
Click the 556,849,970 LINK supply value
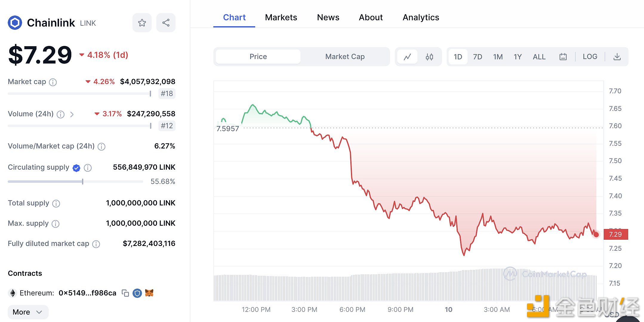click(144, 167)
